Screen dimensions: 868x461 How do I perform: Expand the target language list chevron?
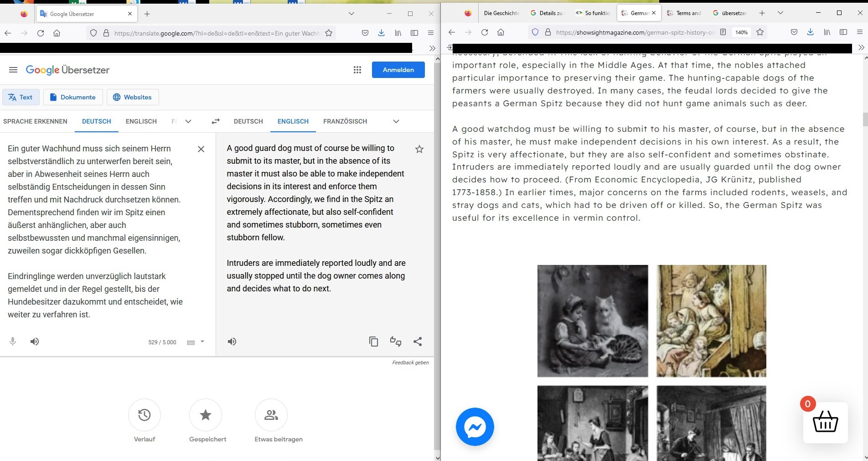tap(396, 121)
